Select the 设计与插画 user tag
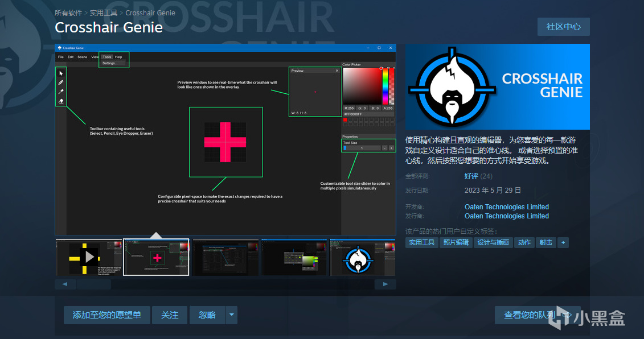Image resolution: width=644 pixels, height=339 pixels. tap(493, 242)
